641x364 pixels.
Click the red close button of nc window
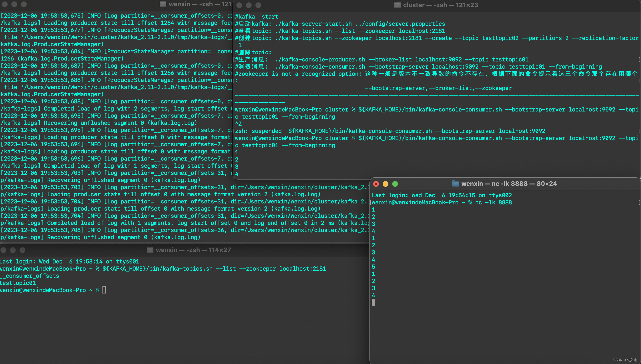[x=376, y=184]
